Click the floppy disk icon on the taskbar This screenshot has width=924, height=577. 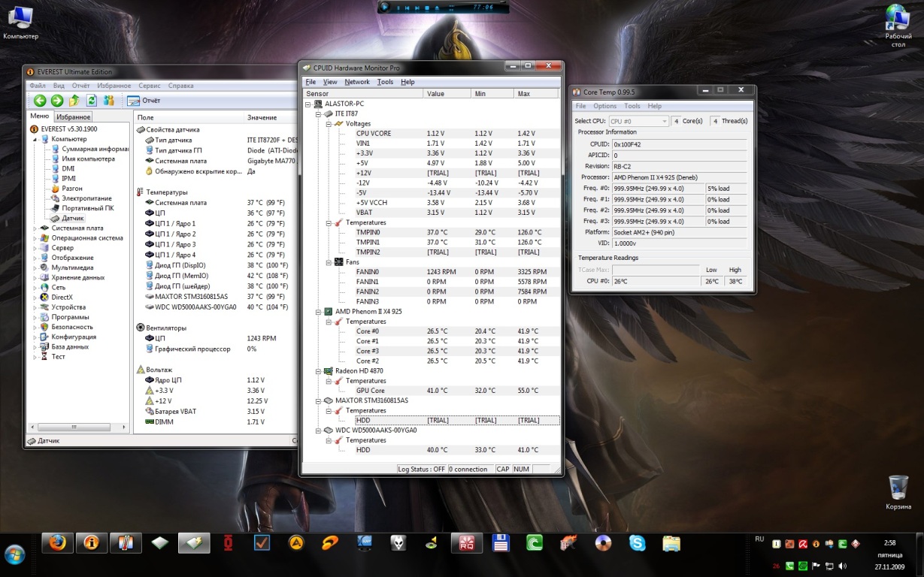tap(501, 542)
